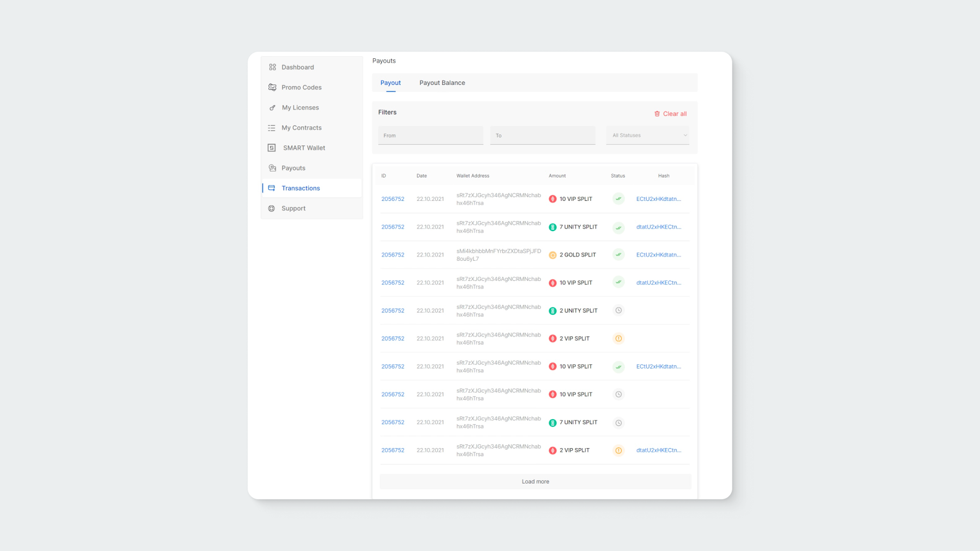The image size is (980, 551).
Task: Click the green checkmark status in first row
Action: point(618,199)
